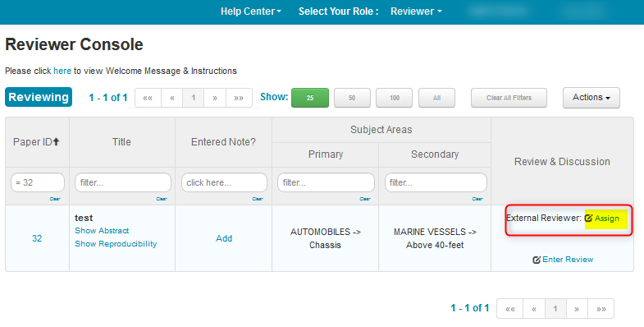Go to previous page in top pagination
This screenshot has width=644, height=327.
point(172,98)
